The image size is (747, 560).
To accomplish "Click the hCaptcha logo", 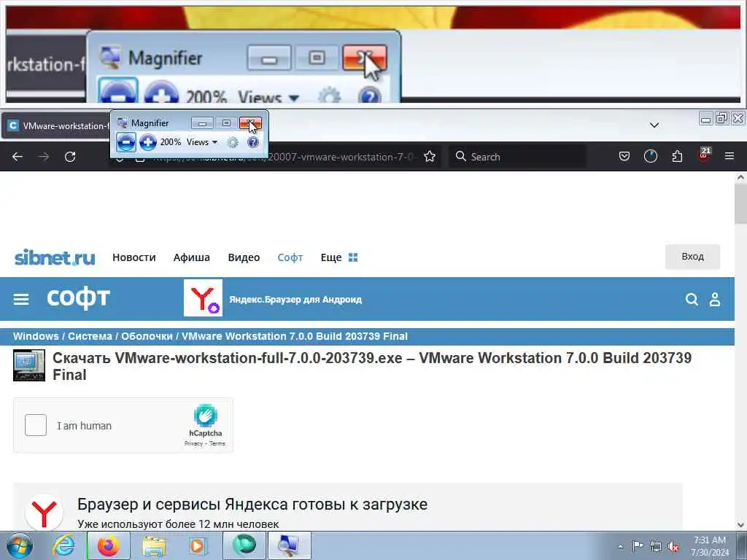I will (205, 416).
